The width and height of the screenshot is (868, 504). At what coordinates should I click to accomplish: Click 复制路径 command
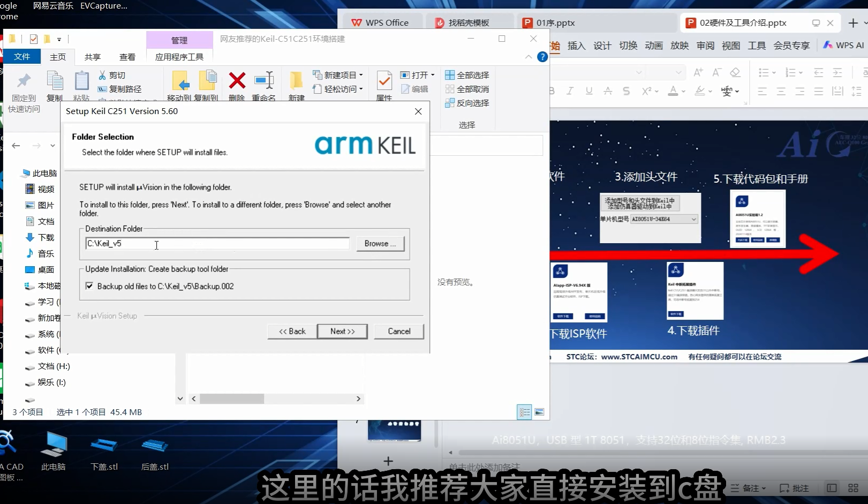(120, 89)
